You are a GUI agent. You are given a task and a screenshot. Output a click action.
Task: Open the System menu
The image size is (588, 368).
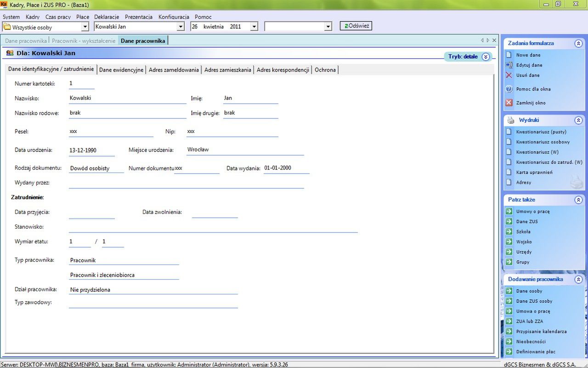(11, 17)
